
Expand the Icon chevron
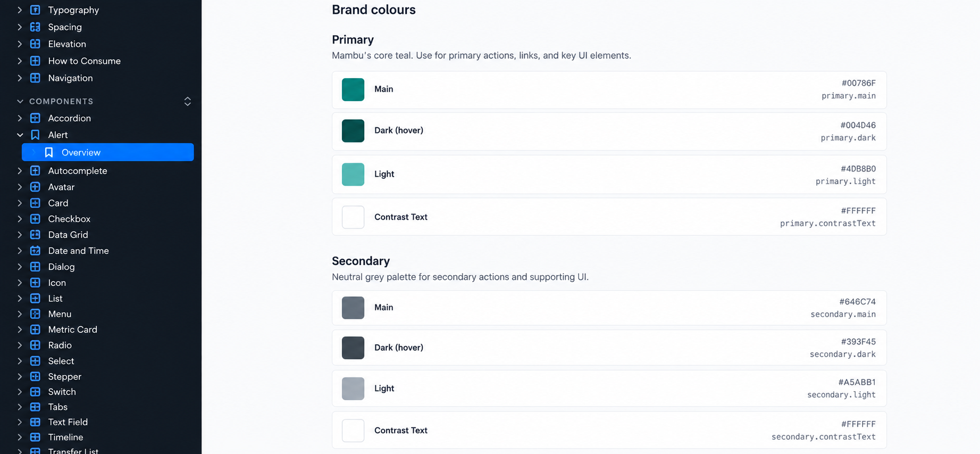(x=20, y=283)
